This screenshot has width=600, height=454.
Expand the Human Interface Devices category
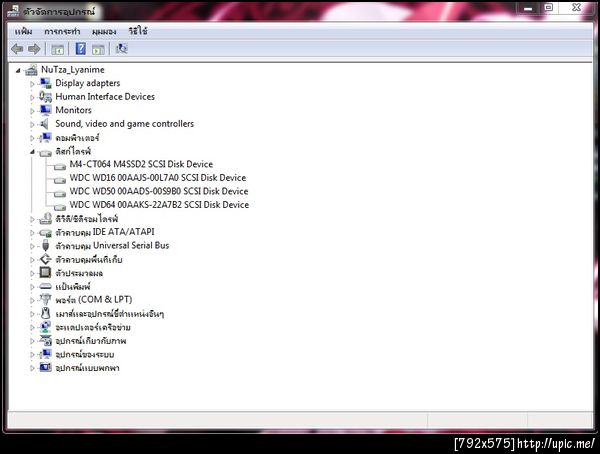pos(32,97)
